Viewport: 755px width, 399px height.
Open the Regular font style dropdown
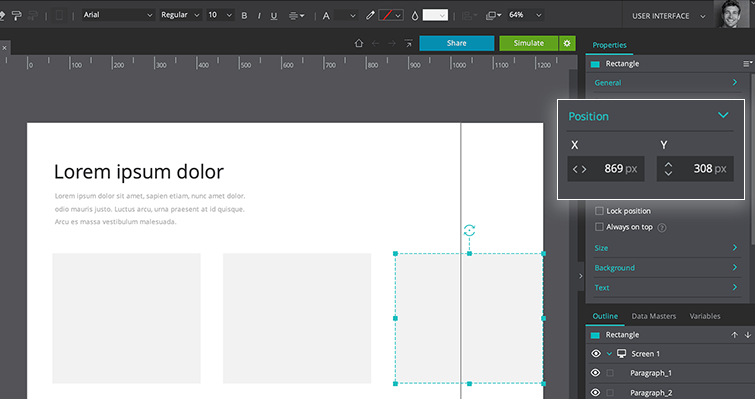pos(181,15)
